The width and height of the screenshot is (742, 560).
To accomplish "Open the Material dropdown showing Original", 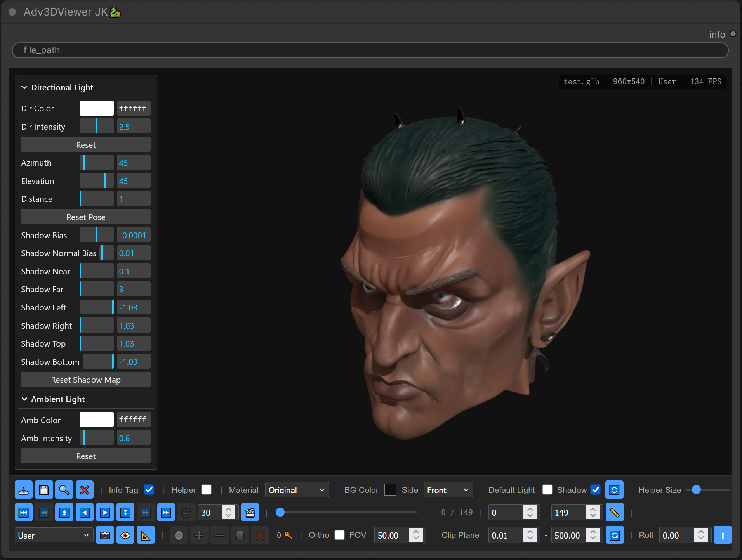I will pos(297,490).
